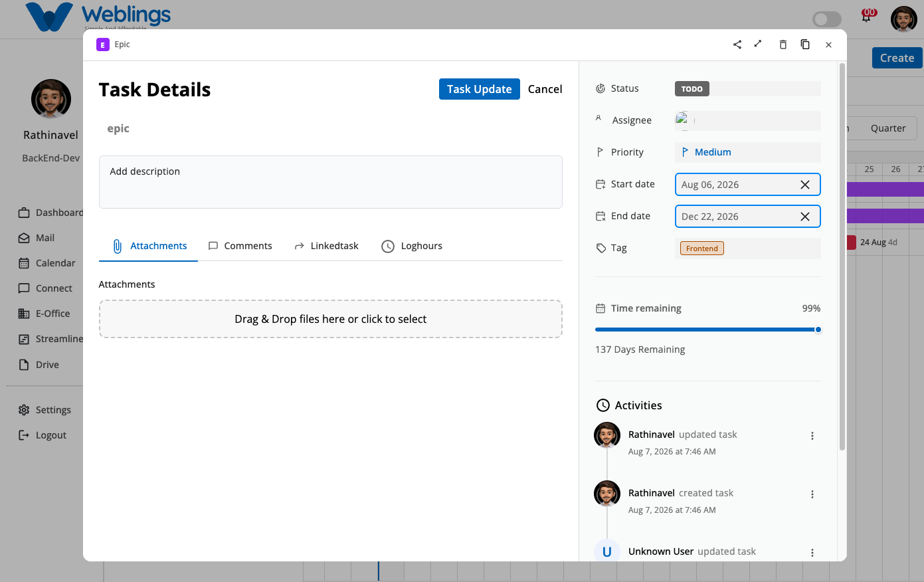
Task: Clear the Start date value
Action: coord(805,185)
